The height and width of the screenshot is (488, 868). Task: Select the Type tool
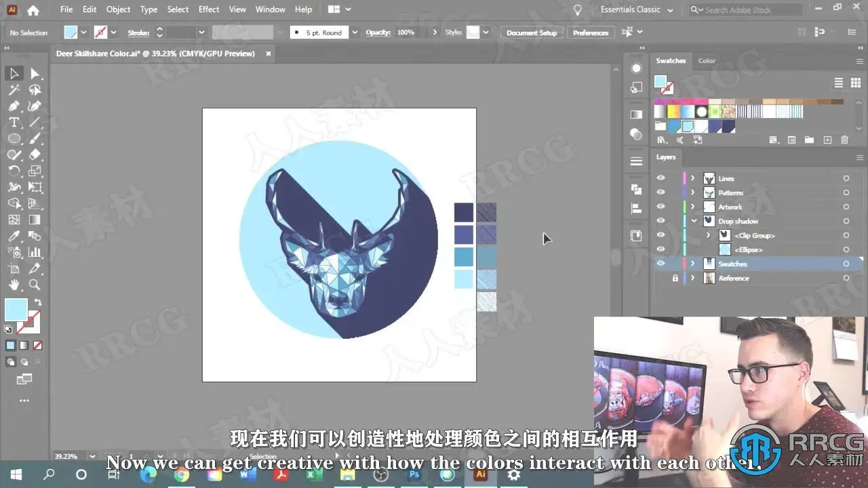(x=14, y=123)
